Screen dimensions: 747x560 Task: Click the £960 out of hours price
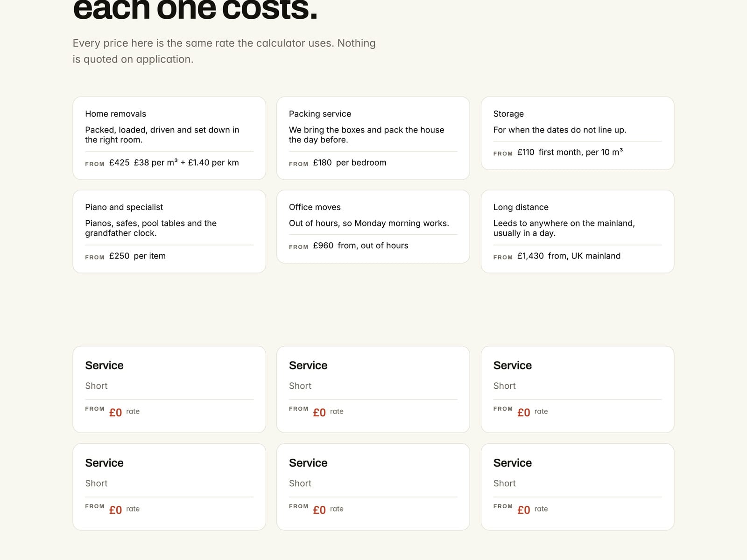(323, 245)
